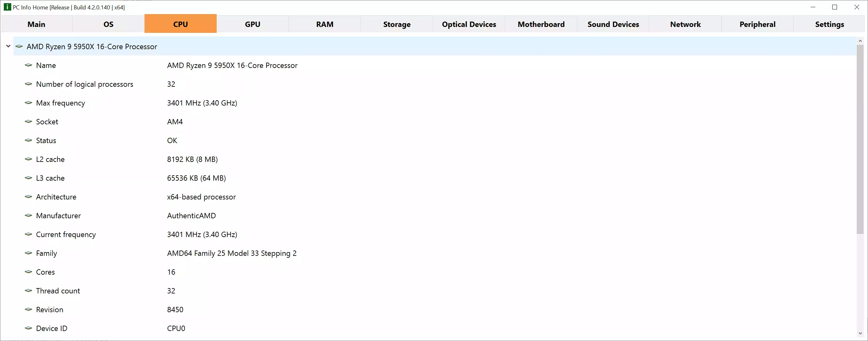The height and width of the screenshot is (341, 868).
Task: Click the icon beside the processor header row
Action: click(19, 46)
